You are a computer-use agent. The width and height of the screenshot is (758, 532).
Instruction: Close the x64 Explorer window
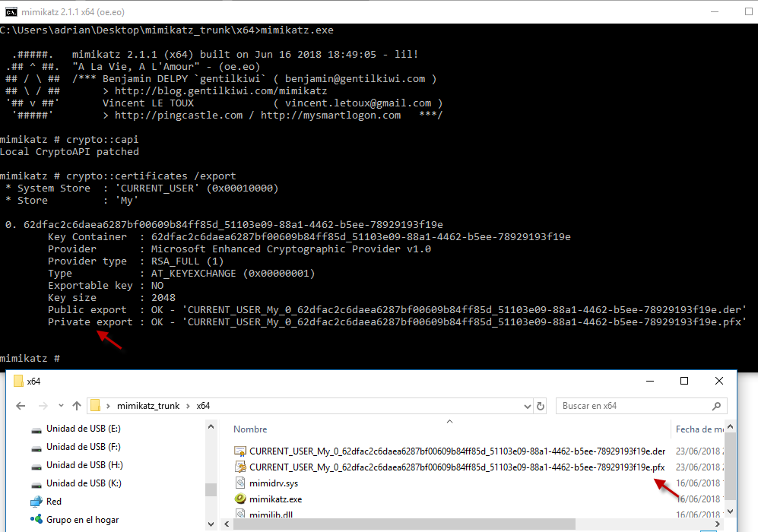[718, 381]
